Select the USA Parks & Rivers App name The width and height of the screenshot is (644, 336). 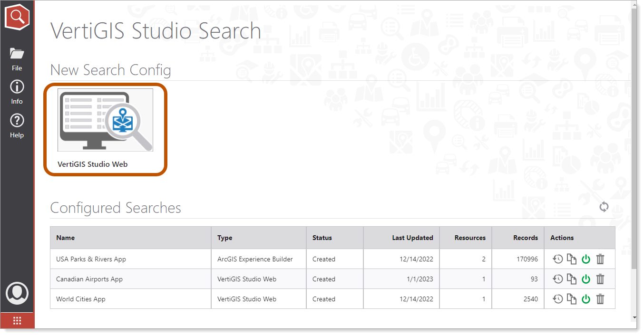point(91,259)
